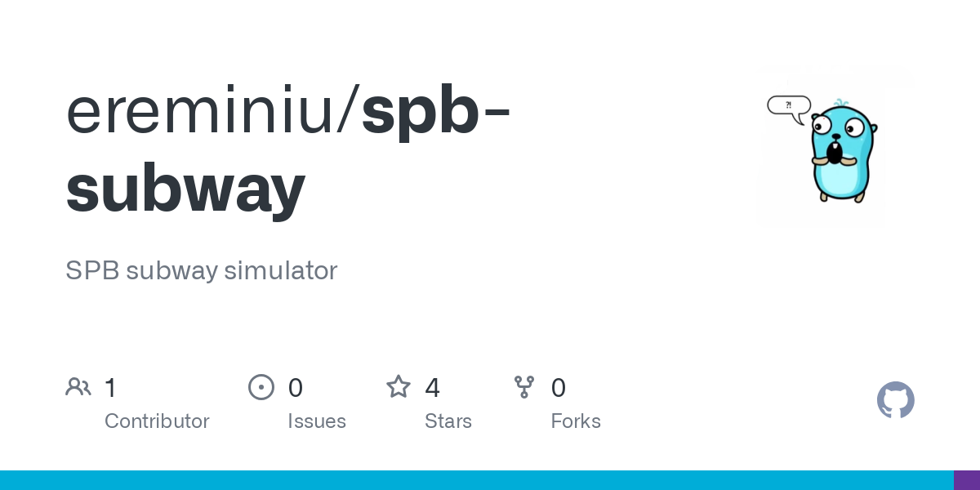Viewport: 980px width, 490px height.
Task: Click the "Contributor" label
Action: (x=157, y=421)
